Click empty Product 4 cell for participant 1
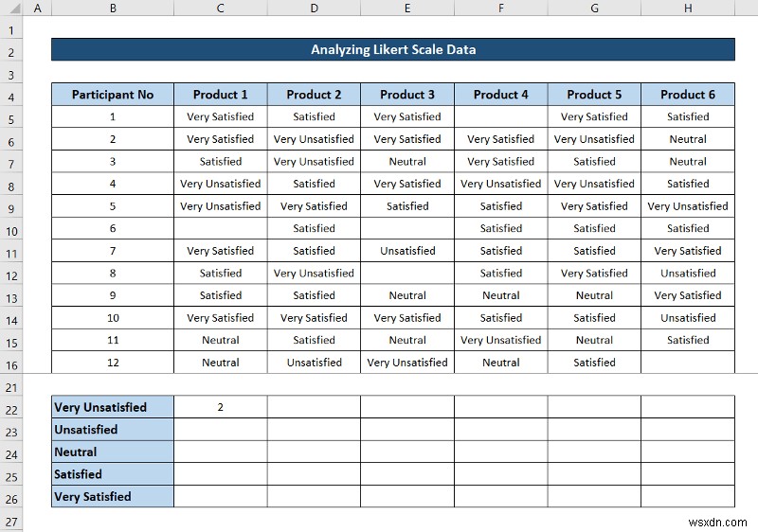Image resolution: width=758 pixels, height=532 pixels. click(x=501, y=116)
